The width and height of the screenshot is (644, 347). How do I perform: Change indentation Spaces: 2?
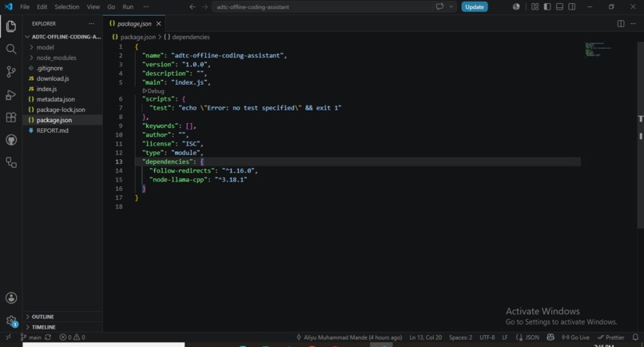click(x=460, y=337)
